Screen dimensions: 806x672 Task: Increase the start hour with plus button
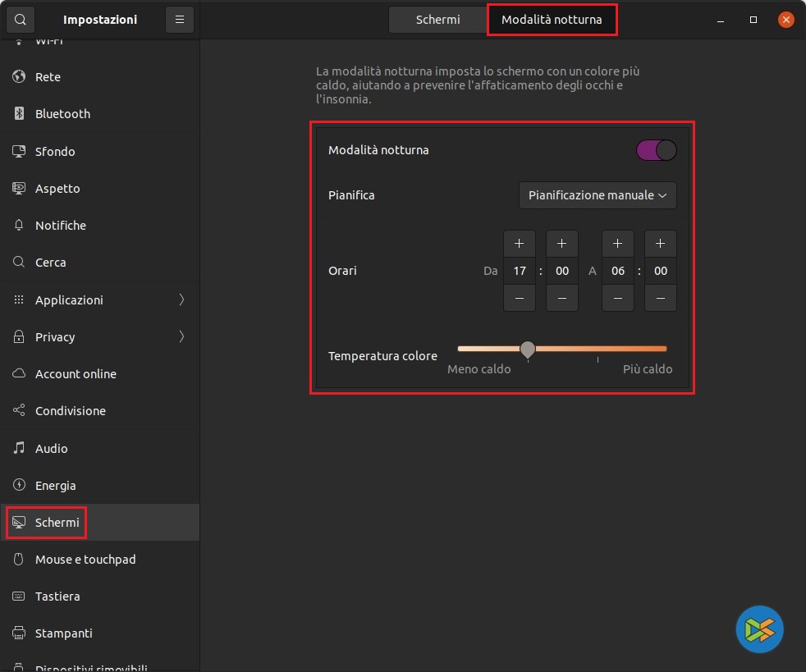(x=519, y=244)
